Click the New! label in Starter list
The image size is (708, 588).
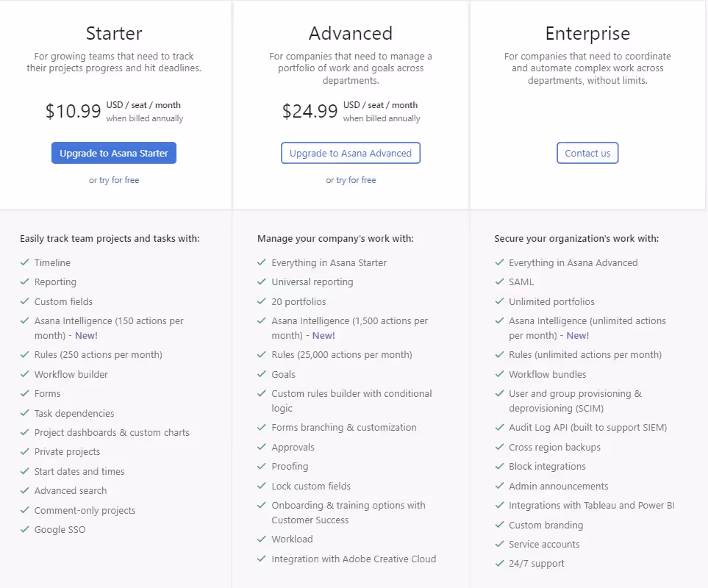(x=85, y=335)
